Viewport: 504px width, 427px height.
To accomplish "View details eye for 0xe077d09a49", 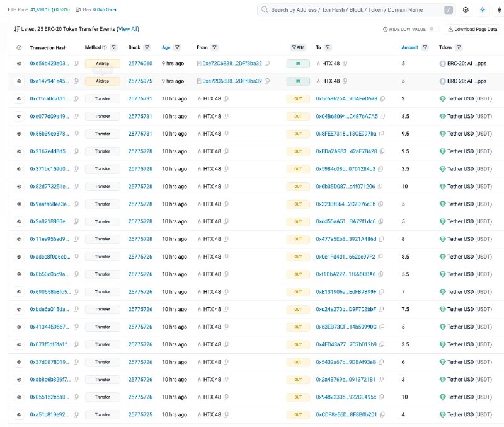I will point(19,116).
